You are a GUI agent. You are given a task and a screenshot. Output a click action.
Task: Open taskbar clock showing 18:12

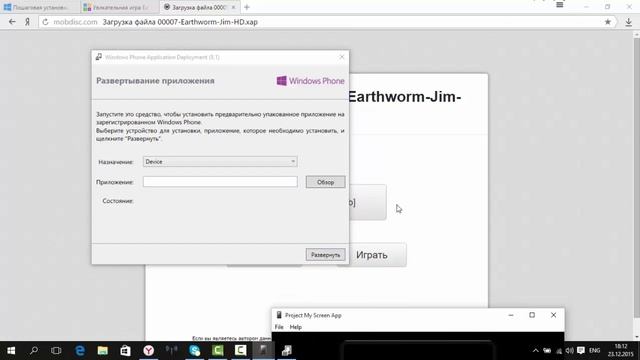tap(620, 350)
